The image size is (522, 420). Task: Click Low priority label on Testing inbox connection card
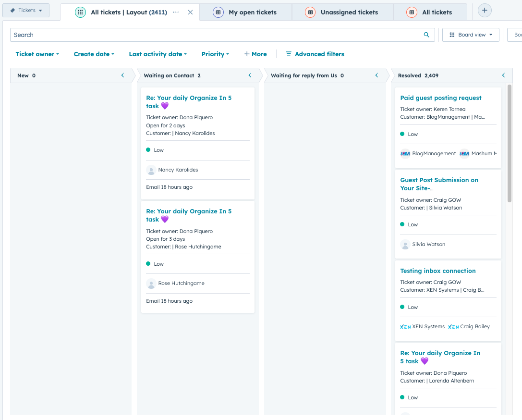click(x=413, y=307)
